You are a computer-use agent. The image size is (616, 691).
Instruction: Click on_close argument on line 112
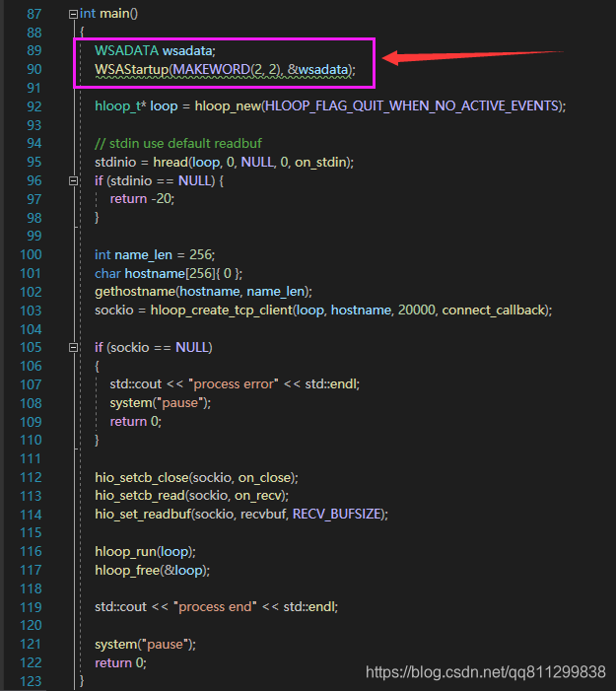click(x=264, y=478)
